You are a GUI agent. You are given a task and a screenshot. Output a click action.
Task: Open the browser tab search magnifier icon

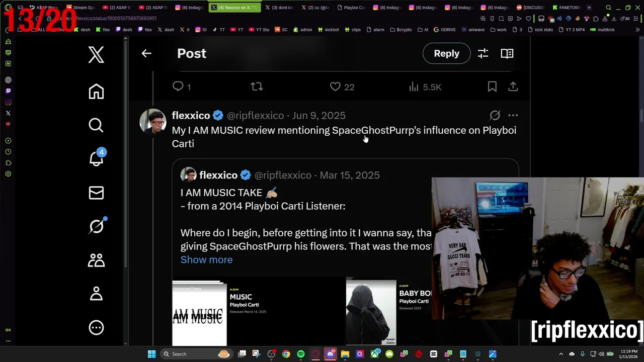[608, 8]
